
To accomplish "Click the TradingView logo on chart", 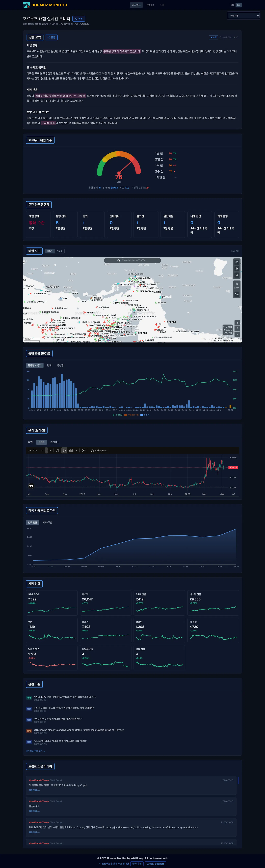I will (31, 486).
